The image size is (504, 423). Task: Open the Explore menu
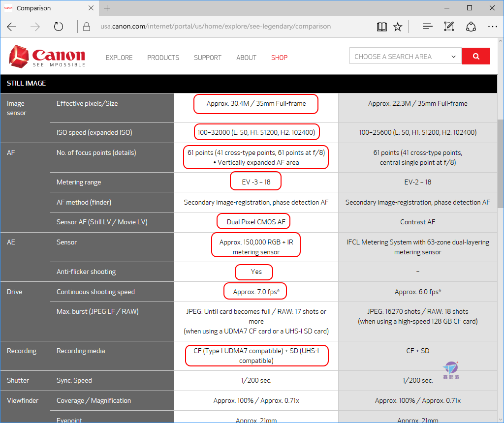coord(119,58)
